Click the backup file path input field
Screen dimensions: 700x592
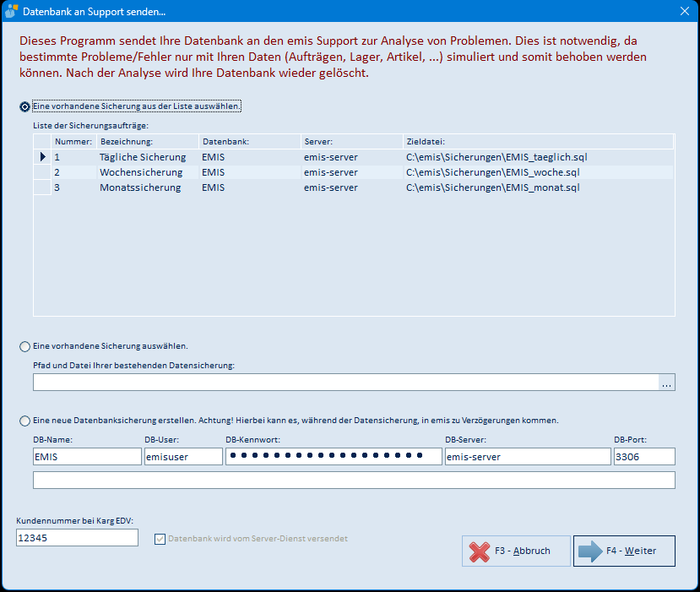pos(346,383)
